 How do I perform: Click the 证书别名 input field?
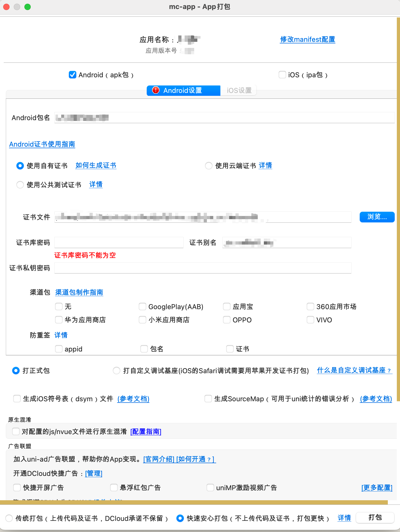[287, 242]
